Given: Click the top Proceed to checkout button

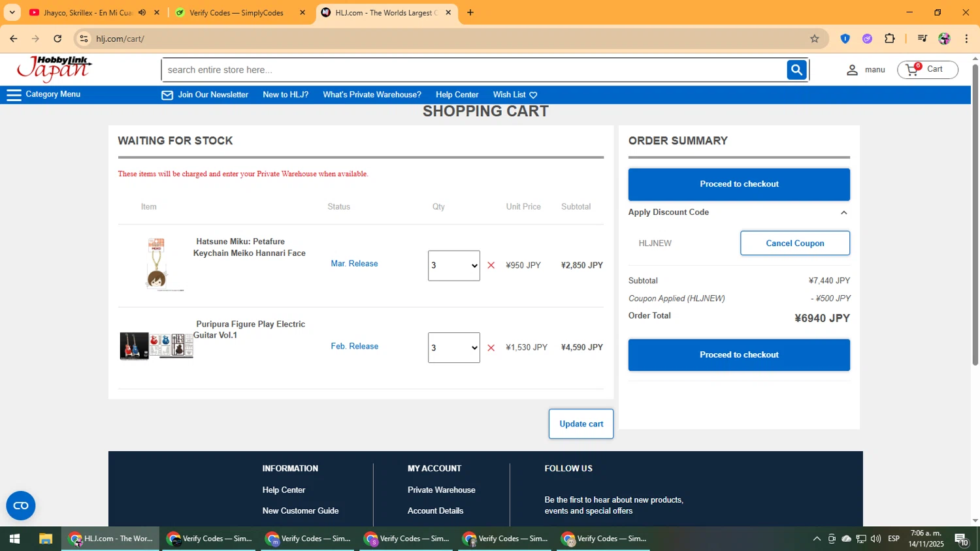Looking at the screenshot, I should (x=739, y=184).
